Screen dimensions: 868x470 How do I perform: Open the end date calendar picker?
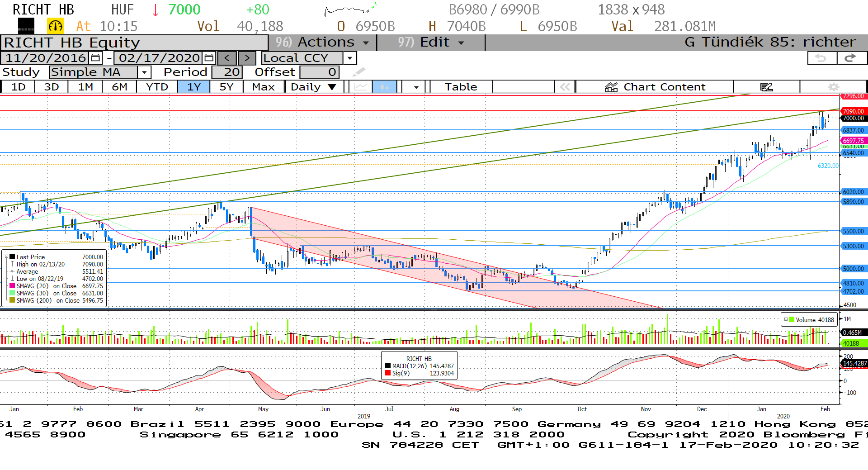click(x=209, y=58)
